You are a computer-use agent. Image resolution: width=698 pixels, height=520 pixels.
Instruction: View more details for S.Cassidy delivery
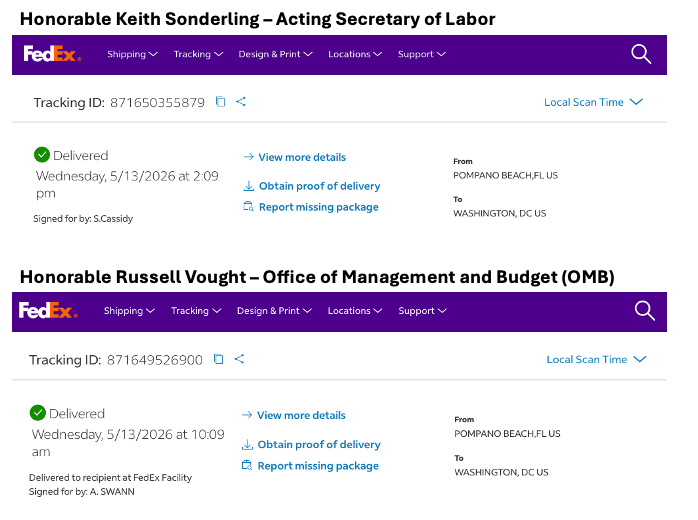coord(302,157)
